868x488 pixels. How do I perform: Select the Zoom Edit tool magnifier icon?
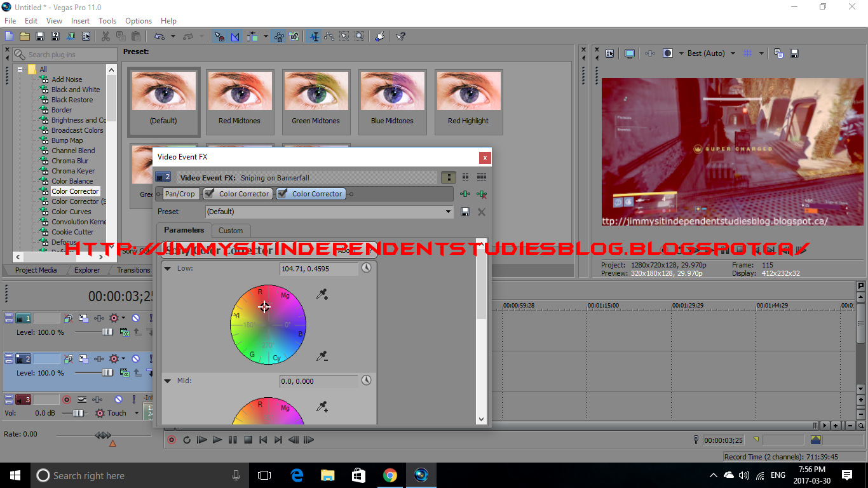[360, 37]
